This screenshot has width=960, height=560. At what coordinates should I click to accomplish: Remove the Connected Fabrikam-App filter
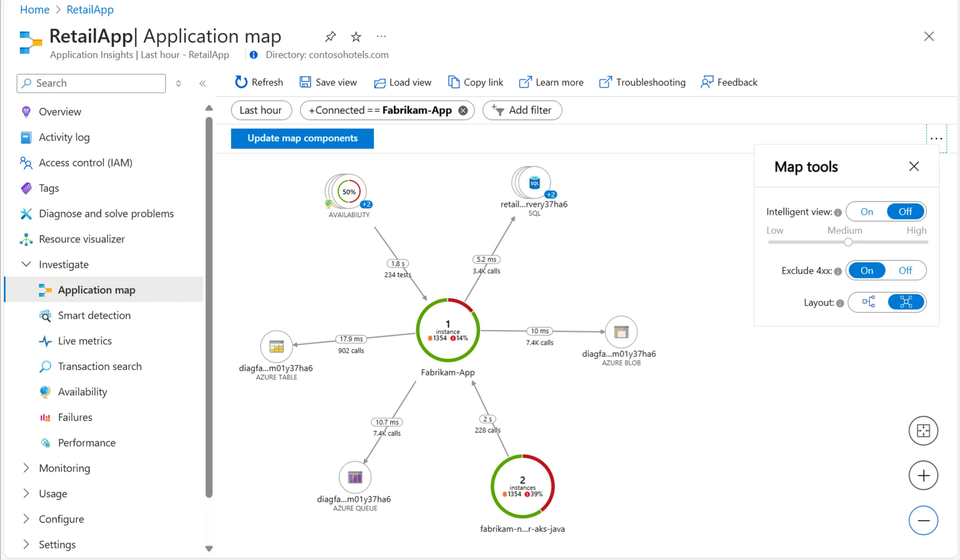coord(463,110)
